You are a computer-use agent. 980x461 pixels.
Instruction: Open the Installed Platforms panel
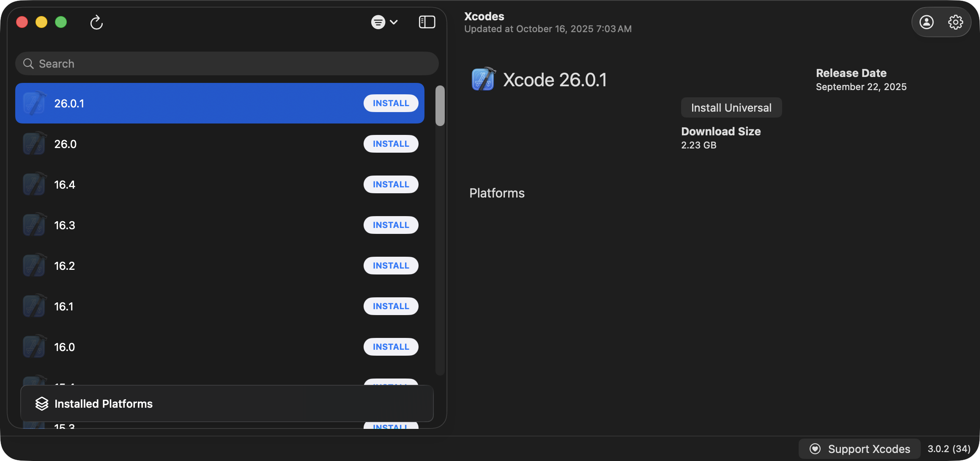(227, 403)
